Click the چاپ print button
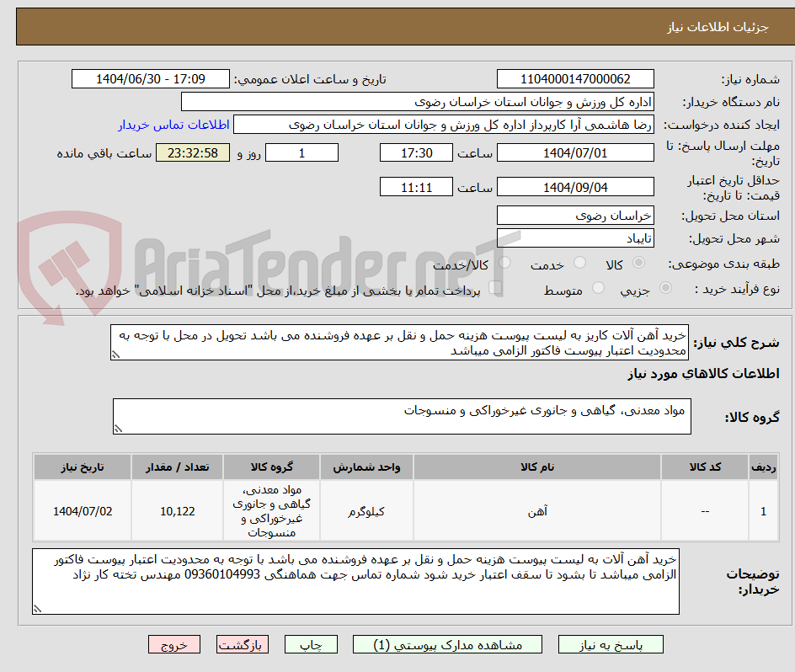Screen dimensions: 795x672 pos(312,644)
